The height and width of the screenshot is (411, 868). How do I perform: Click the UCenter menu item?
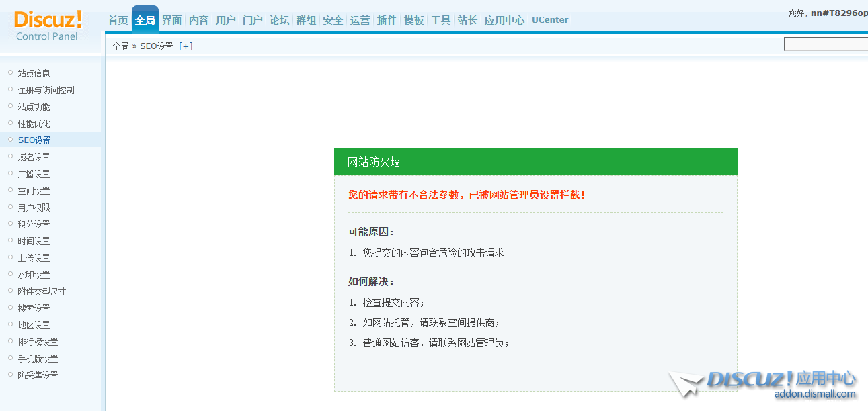tap(550, 20)
